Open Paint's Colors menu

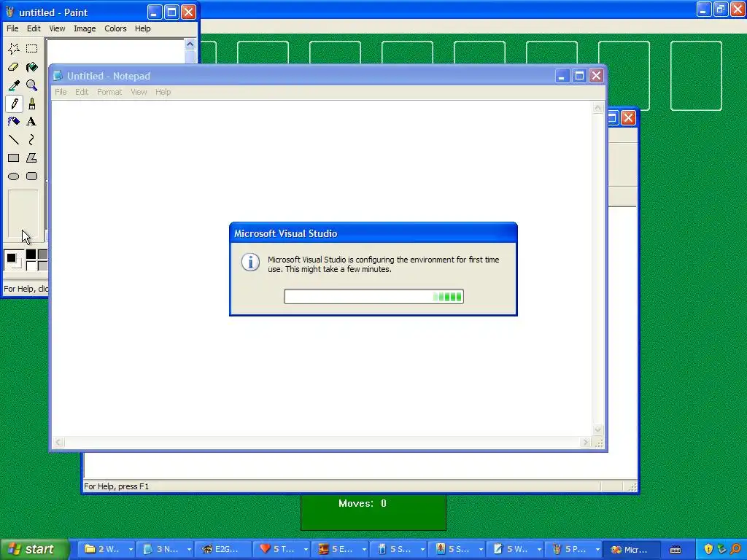pyautogui.click(x=115, y=28)
